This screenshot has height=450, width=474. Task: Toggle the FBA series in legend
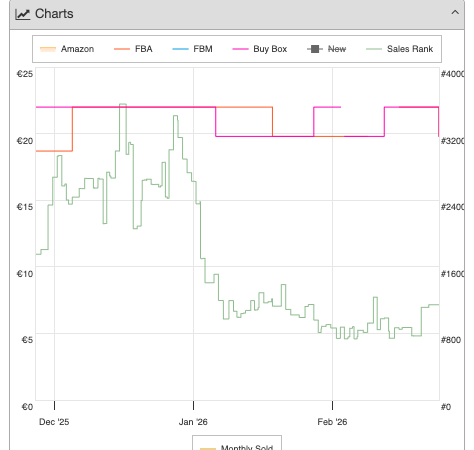[x=133, y=49]
